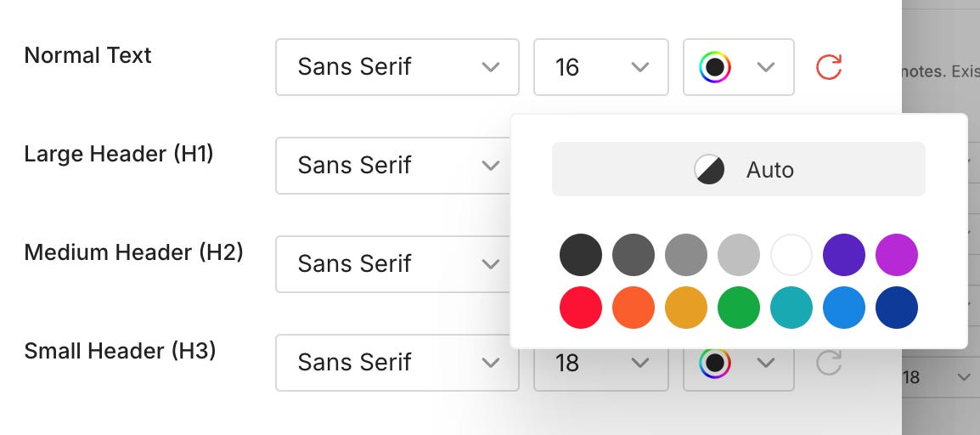Choose Auto text color option

[x=738, y=169]
